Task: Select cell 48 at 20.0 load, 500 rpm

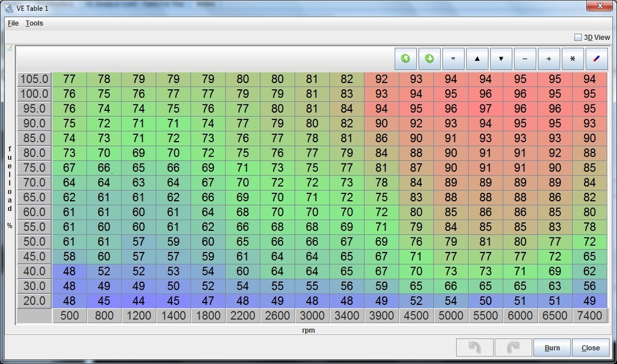Action: tap(69, 301)
